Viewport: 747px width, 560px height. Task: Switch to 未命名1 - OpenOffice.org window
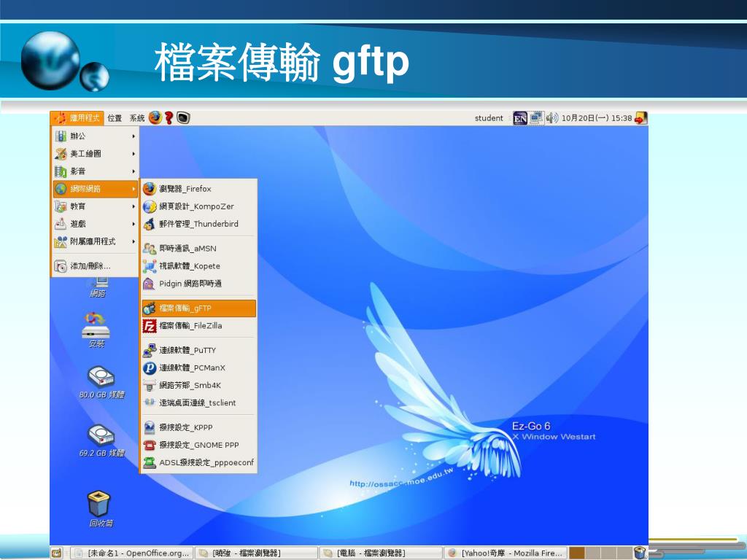133,553
